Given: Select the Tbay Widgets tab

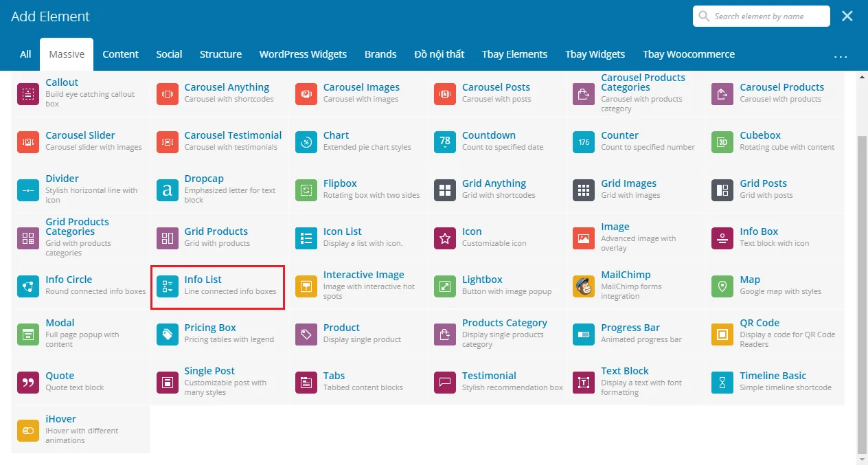Looking at the screenshot, I should 595,54.
